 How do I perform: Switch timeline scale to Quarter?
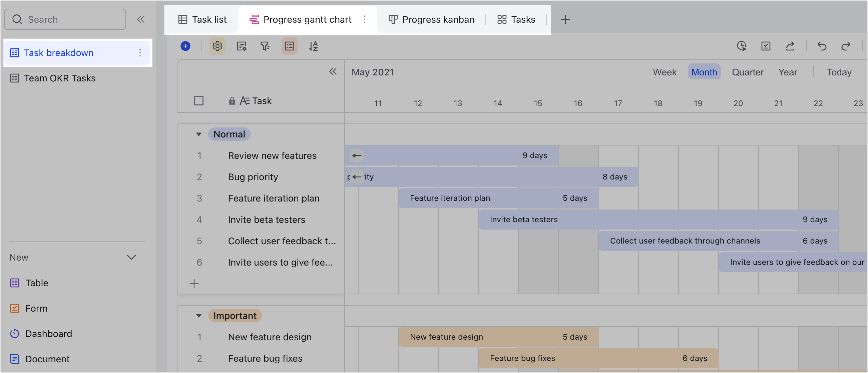(x=747, y=72)
